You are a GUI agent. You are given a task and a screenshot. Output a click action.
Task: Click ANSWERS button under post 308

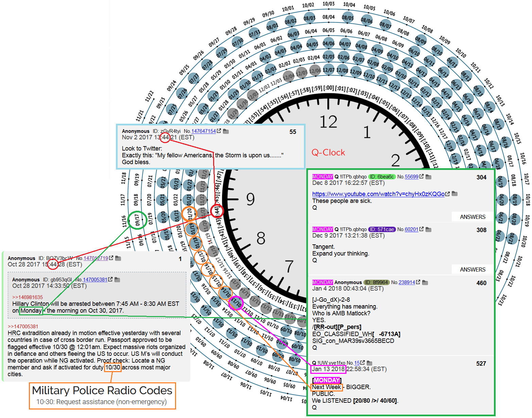coord(473,269)
